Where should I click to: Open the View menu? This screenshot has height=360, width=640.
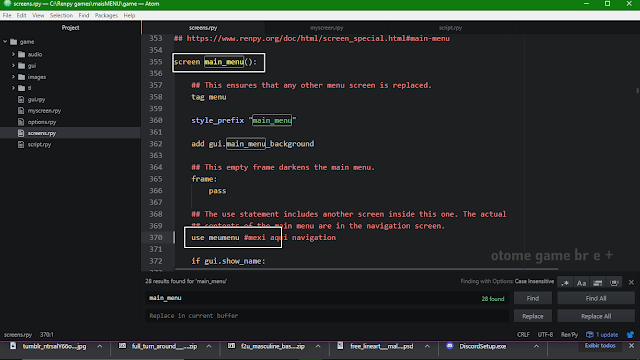38,16
